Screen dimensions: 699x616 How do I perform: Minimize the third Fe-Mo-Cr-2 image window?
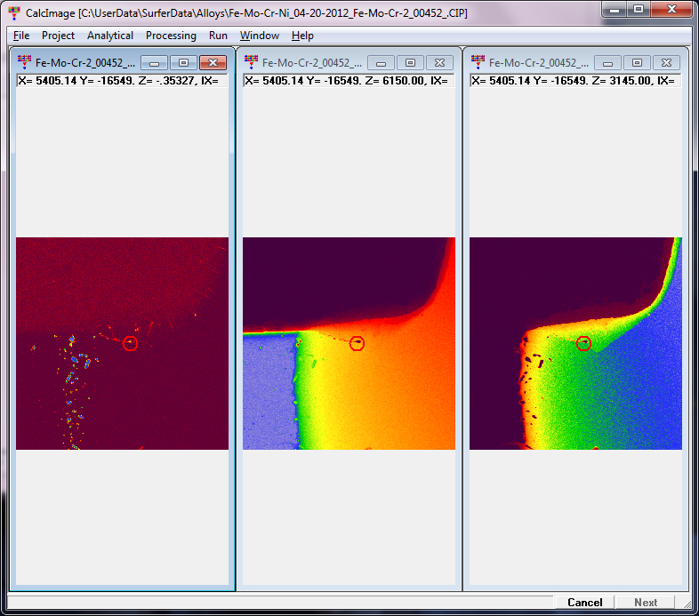coord(607,63)
